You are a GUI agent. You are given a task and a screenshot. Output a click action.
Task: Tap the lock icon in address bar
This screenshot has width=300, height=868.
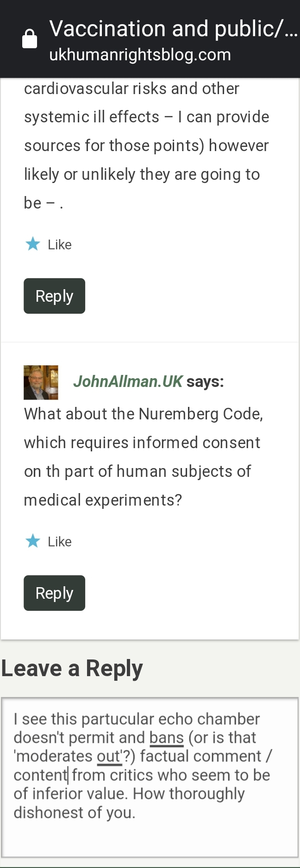[x=30, y=39]
